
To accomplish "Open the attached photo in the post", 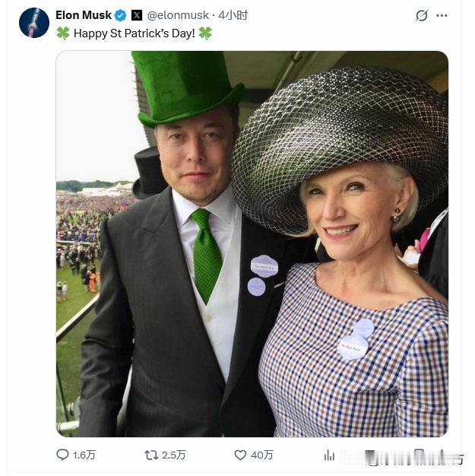I will (252, 243).
